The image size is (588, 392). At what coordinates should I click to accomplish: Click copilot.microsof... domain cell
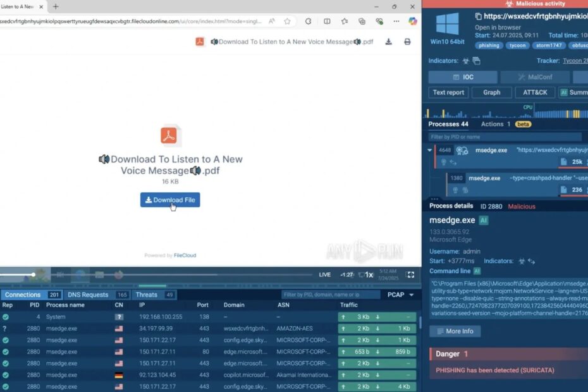[246, 375]
